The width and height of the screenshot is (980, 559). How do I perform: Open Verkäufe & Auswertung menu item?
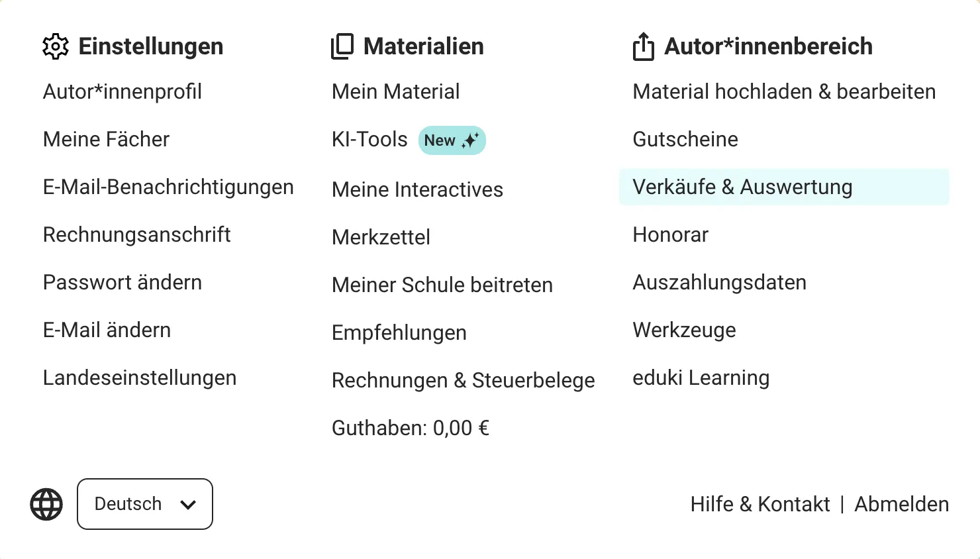(x=742, y=187)
